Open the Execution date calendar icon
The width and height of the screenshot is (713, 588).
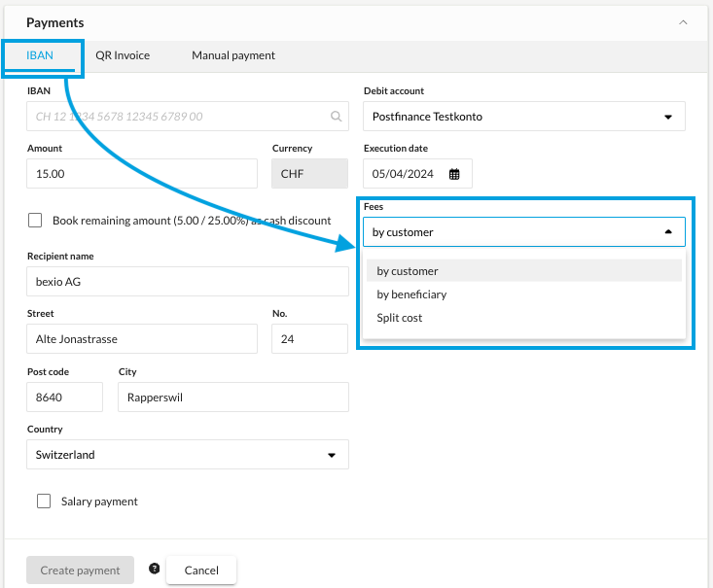[454, 174]
